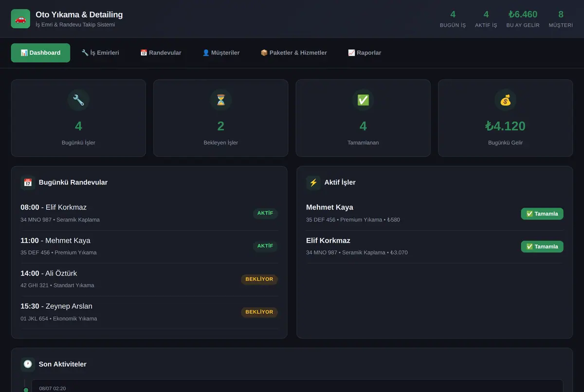
Task: Click AKTİF badge on 11:00 Mehmet Kaya appointment
Action: point(265,246)
